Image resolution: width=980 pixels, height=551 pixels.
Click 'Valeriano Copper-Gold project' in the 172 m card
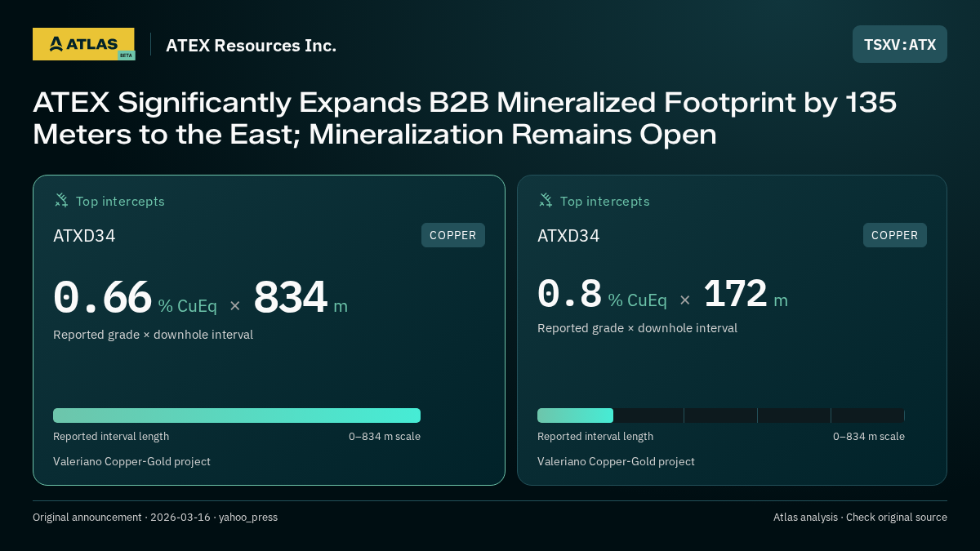(616, 461)
